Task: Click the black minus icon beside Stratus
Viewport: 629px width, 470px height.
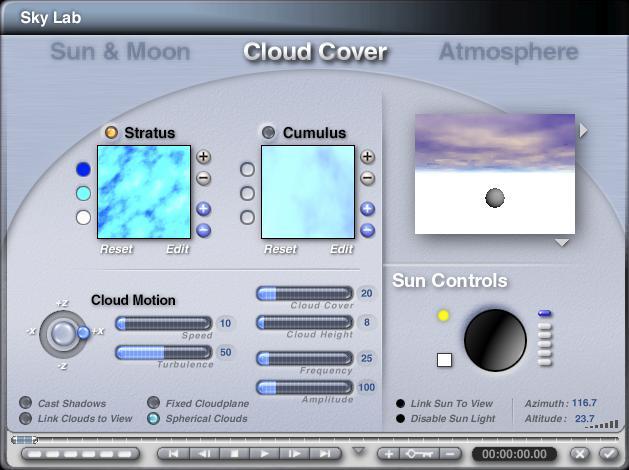Action: coord(203,178)
